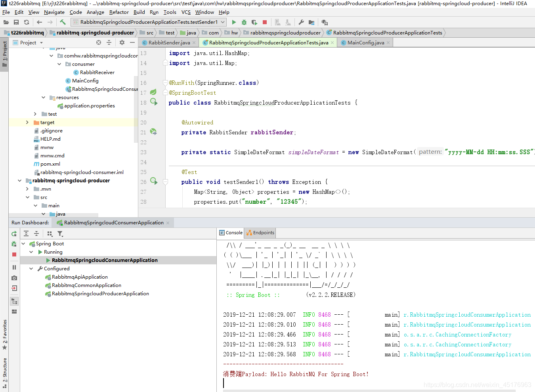Viewport: 535px width, 392px height.
Task: Select application.properties in the Project tree
Action: click(x=89, y=106)
